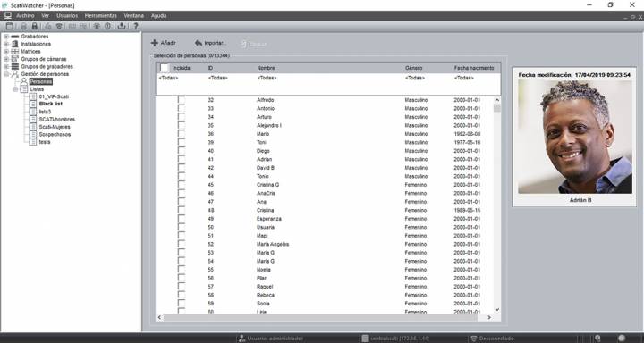
Task: Expand the Grupos de cámaras node
Action: click(x=6, y=59)
